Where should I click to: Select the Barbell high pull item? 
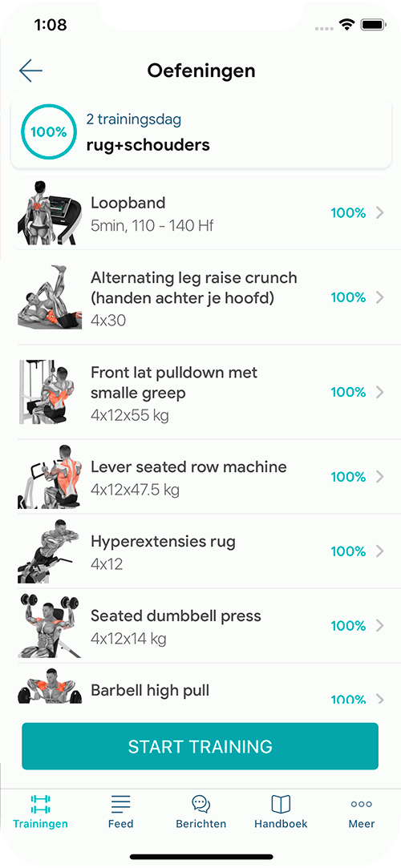(x=200, y=685)
